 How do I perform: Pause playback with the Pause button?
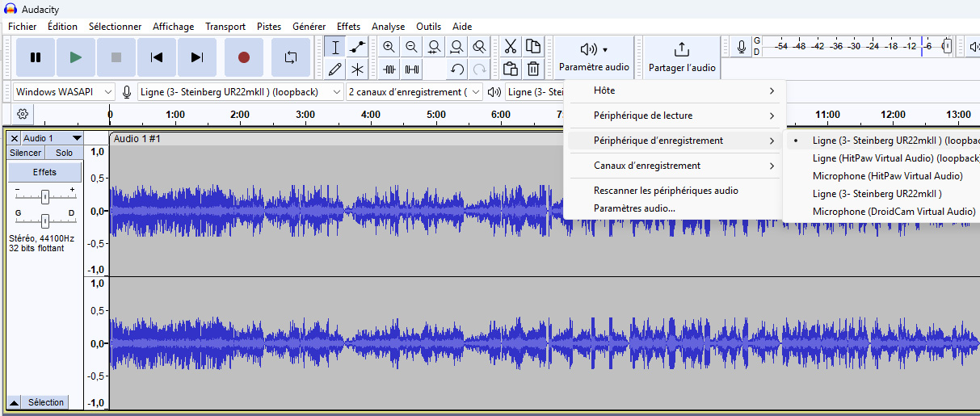coord(36,57)
